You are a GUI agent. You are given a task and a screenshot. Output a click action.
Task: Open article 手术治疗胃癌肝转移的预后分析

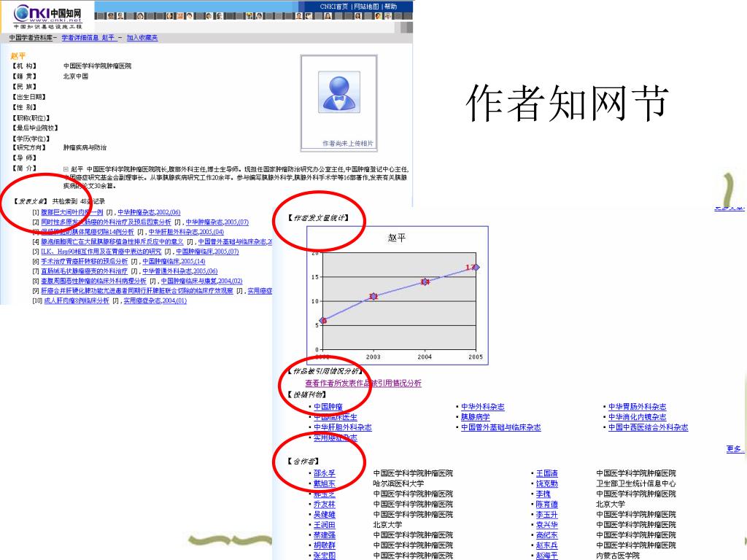[85, 262]
